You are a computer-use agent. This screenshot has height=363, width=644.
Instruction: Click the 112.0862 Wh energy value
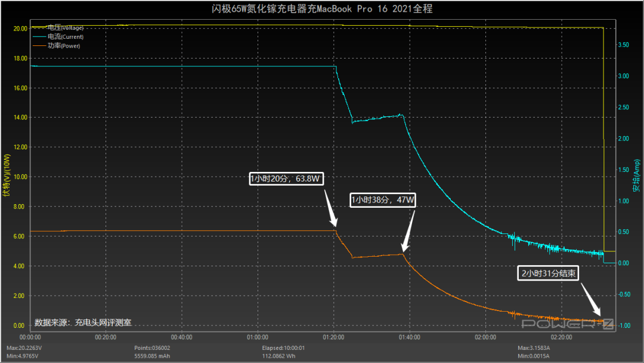point(278,356)
